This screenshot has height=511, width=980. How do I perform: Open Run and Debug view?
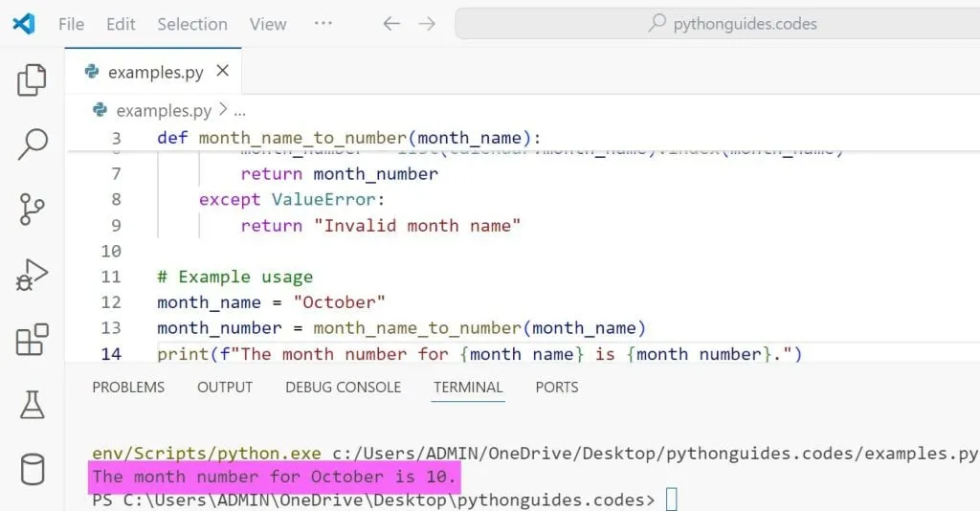coord(33,275)
